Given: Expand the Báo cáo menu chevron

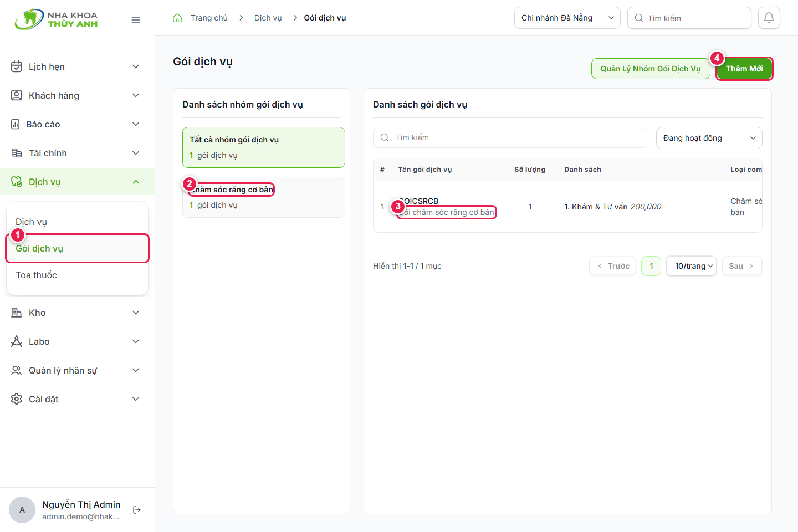Looking at the screenshot, I should 136,124.
